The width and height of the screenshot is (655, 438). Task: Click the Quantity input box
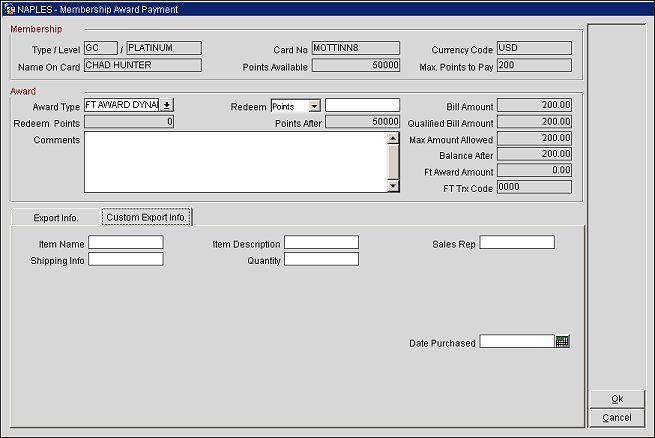click(x=321, y=260)
